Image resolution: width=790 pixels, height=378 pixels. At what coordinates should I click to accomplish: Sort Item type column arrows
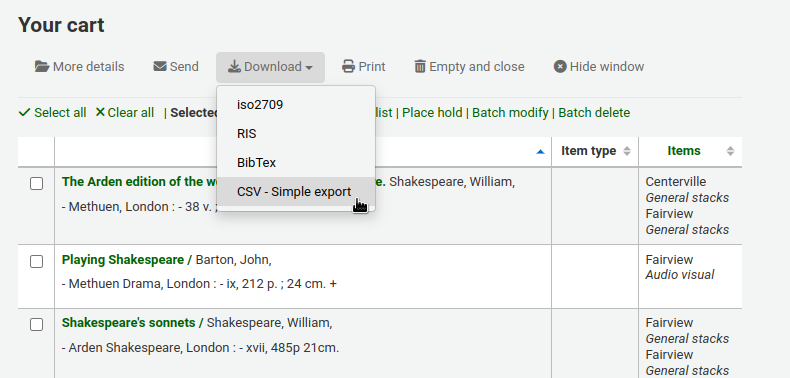tap(627, 151)
